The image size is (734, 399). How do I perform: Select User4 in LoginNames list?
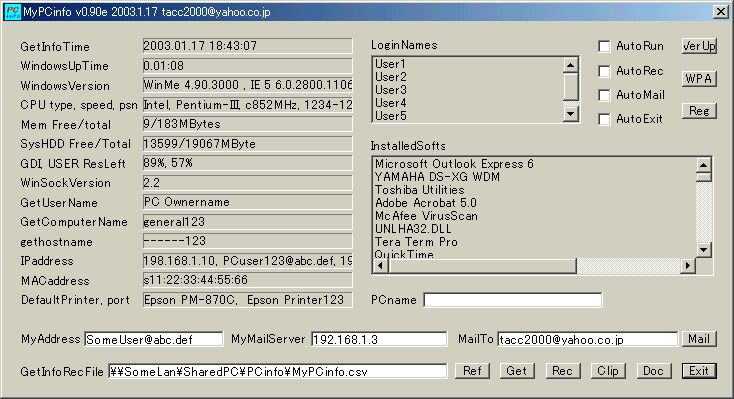tap(468, 103)
